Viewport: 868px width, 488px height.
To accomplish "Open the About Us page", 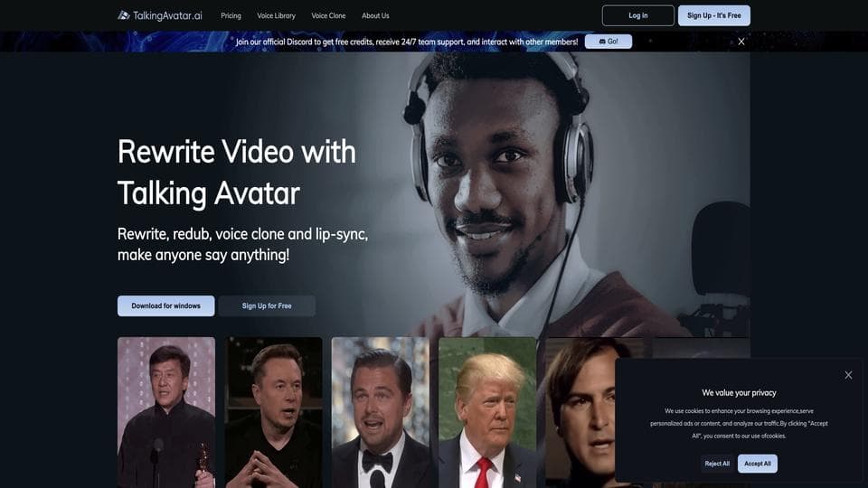I will (x=375, y=15).
